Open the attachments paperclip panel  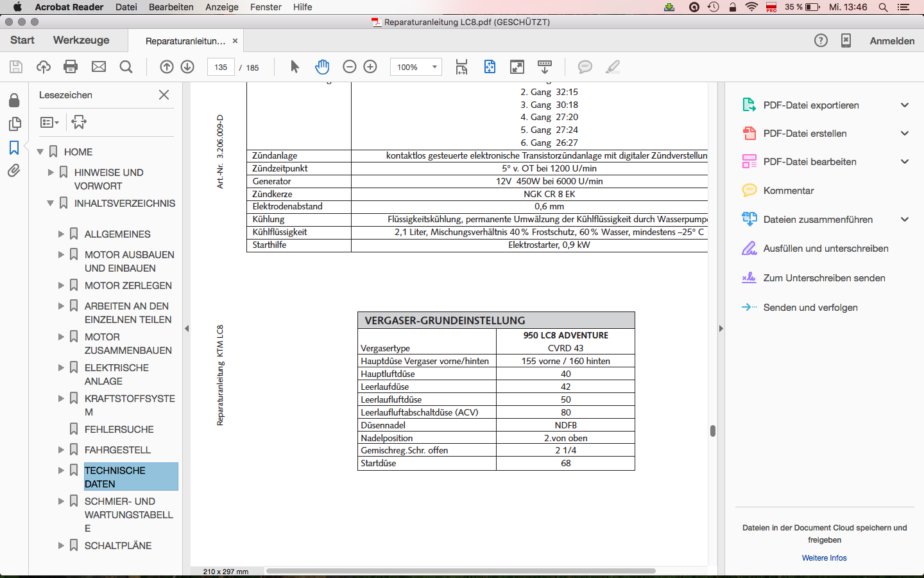coord(14,171)
